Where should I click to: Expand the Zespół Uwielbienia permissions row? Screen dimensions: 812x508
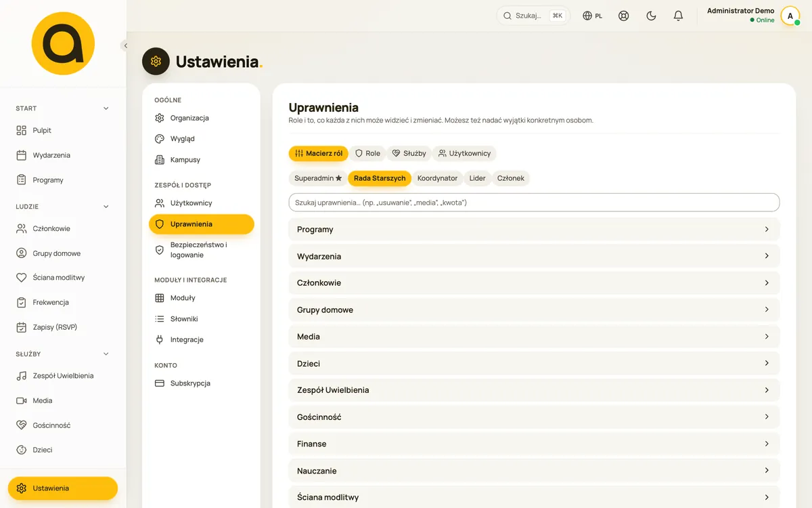[534, 390]
